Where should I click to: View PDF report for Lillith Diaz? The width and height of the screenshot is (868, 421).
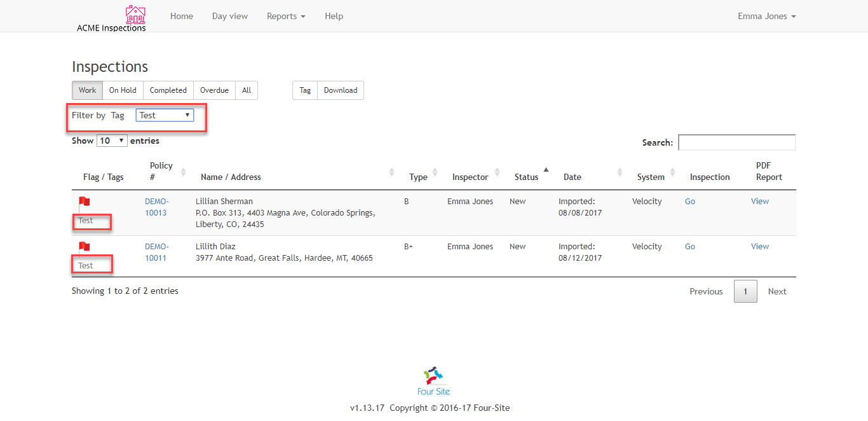point(759,247)
